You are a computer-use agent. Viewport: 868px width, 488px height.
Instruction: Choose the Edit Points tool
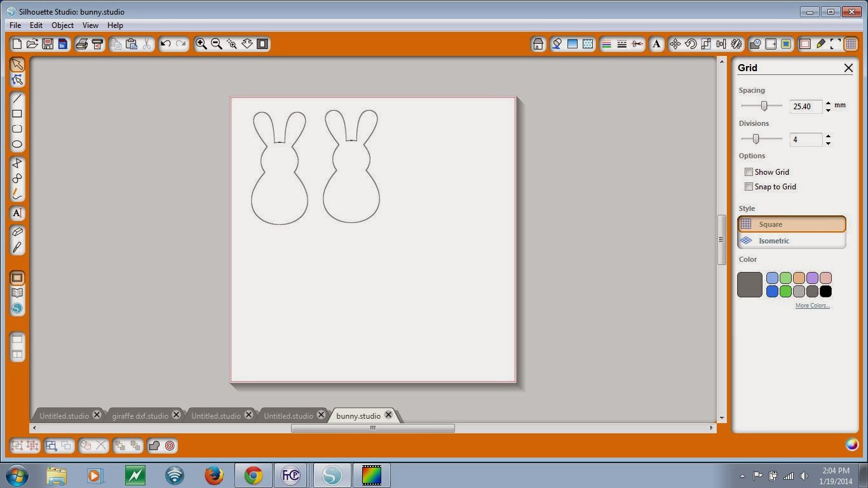pos(17,80)
